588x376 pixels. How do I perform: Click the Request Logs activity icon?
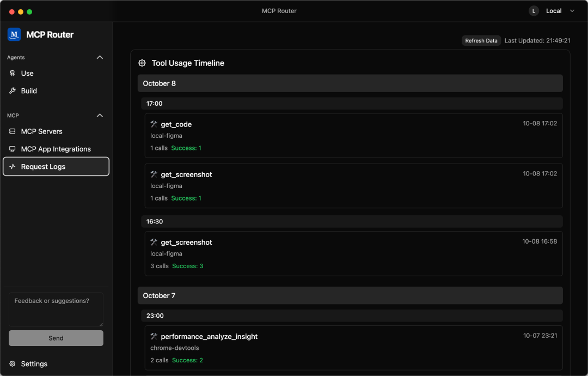point(13,167)
